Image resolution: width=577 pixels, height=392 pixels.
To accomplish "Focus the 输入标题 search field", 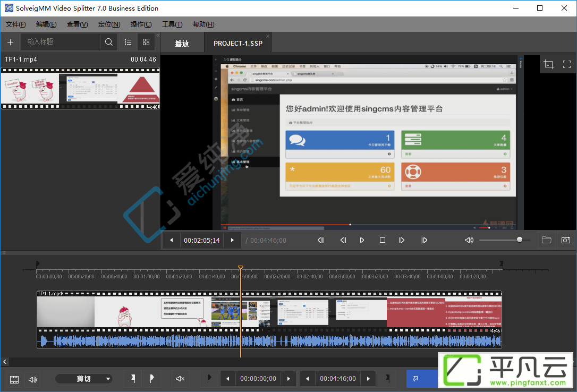I will pyautogui.click(x=61, y=42).
